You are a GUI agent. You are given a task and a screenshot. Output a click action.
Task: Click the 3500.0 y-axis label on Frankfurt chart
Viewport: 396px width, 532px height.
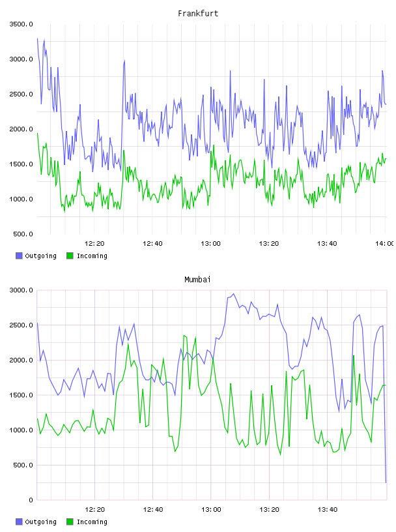tap(21, 24)
